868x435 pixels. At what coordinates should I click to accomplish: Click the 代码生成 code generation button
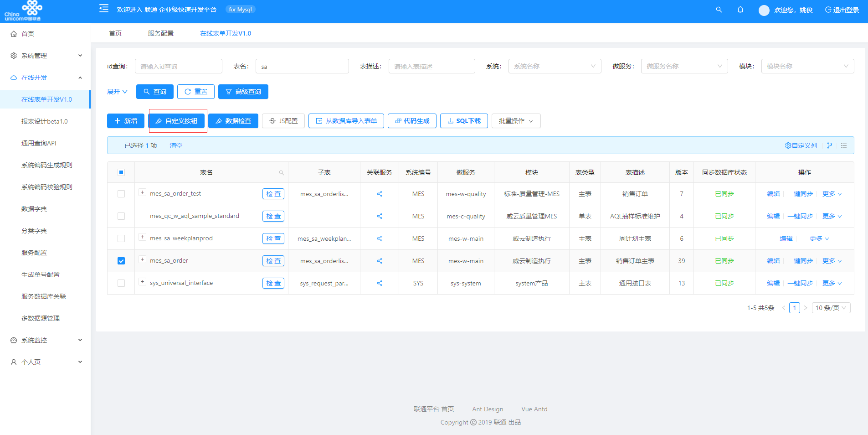point(412,121)
